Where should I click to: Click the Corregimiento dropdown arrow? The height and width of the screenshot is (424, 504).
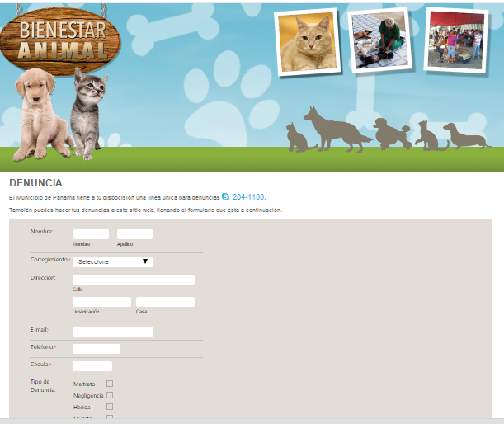(145, 261)
